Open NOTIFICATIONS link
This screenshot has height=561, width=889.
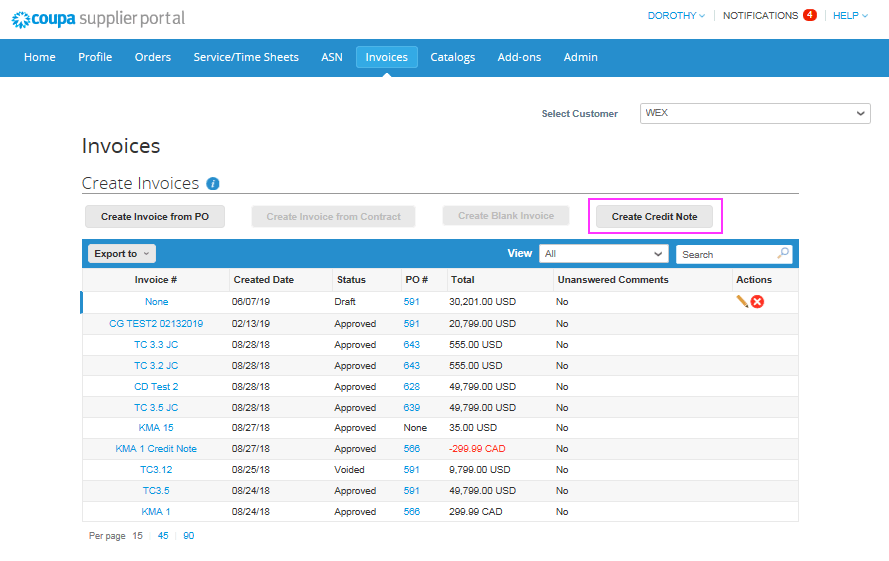coord(760,16)
